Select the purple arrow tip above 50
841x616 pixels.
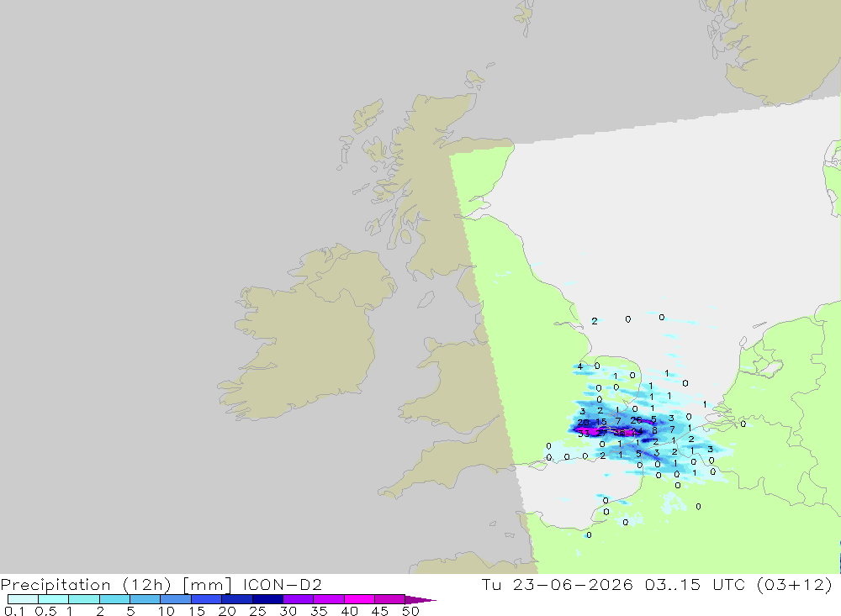pos(420,600)
